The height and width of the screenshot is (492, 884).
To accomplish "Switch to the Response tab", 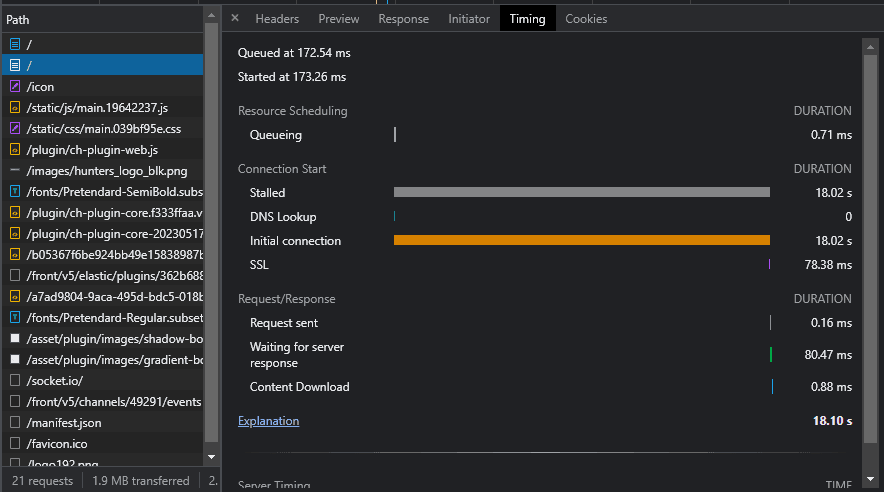I will 403,19.
